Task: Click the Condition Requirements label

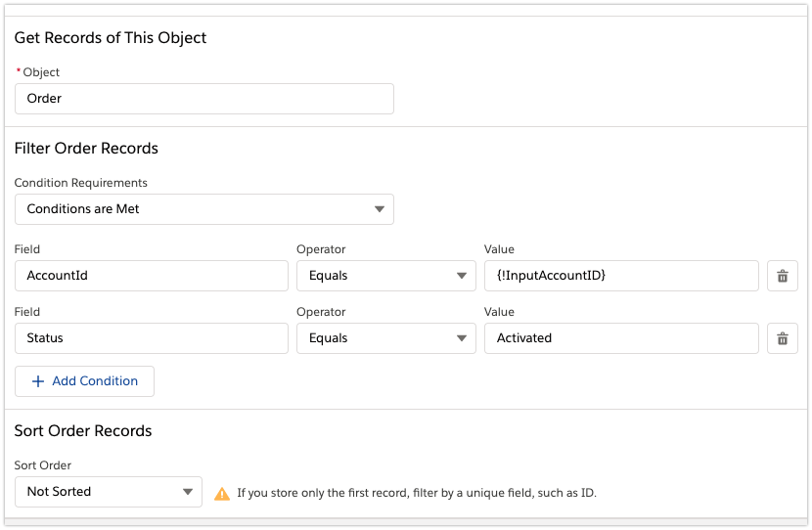Action: pos(81,183)
